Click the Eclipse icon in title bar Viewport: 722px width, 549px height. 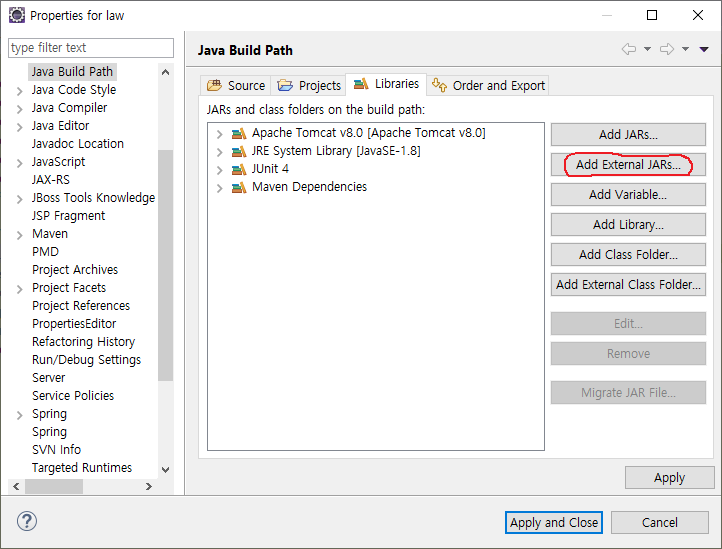(x=17, y=15)
